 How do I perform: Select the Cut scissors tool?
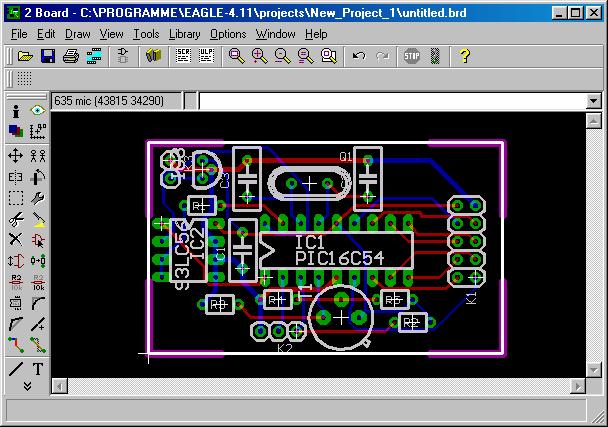tap(16, 220)
